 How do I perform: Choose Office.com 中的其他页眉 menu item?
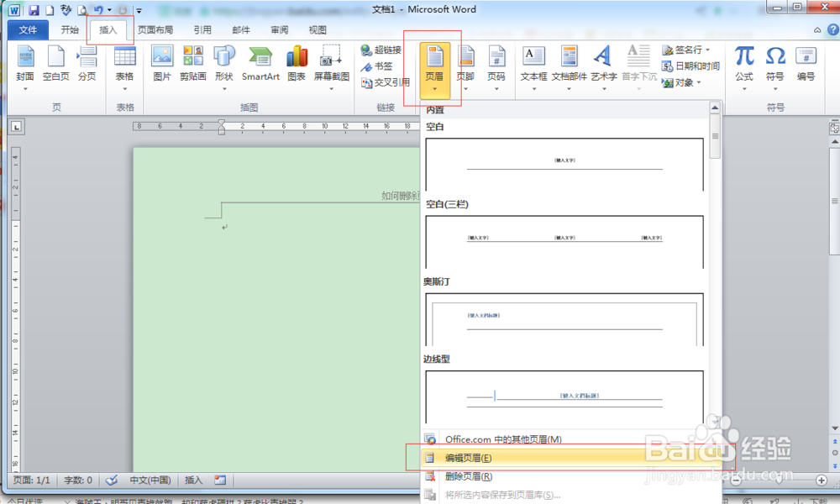tap(570, 439)
